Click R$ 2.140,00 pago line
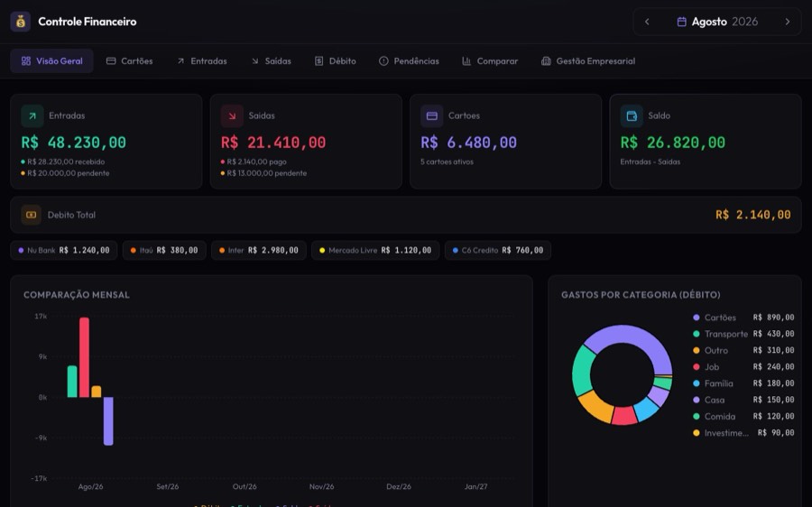This screenshot has width=812, height=507. click(254, 161)
